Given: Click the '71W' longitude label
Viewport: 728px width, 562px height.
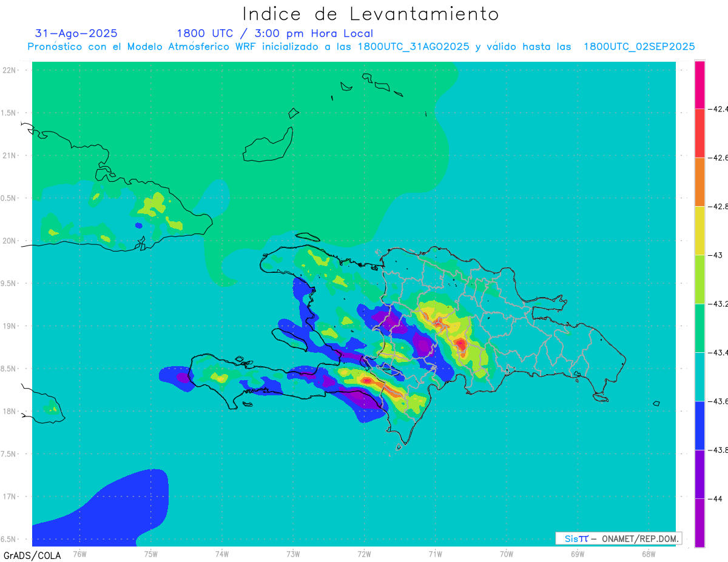Looking at the screenshot, I should click(435, 554).
